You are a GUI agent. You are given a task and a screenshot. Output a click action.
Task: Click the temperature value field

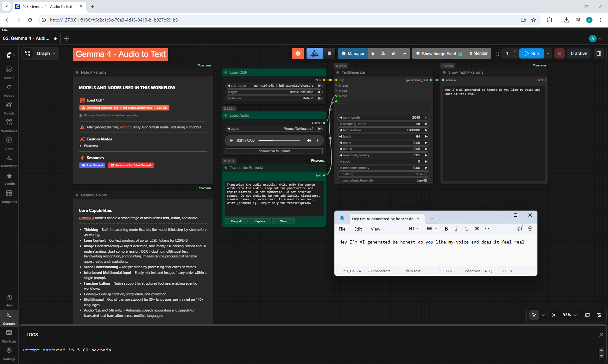(x=383, y=130)
